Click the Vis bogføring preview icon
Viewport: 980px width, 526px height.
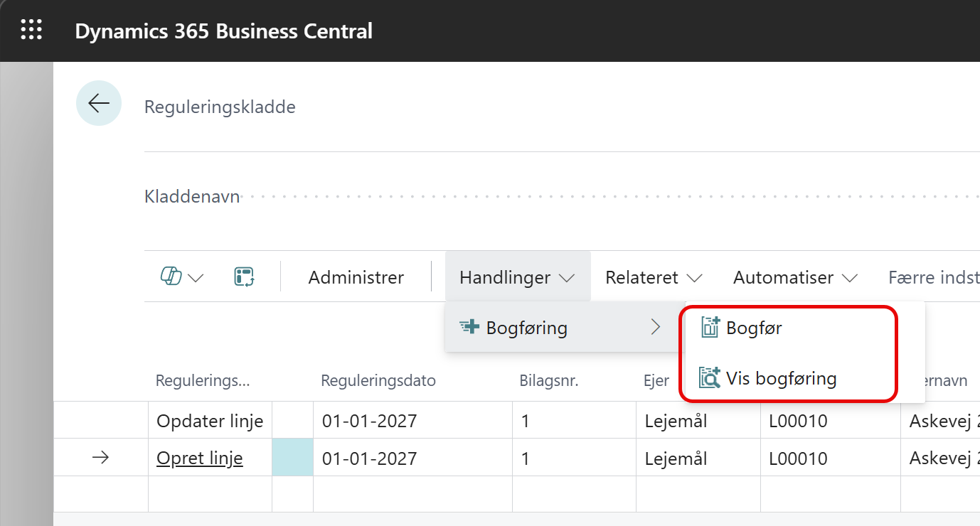710,378
